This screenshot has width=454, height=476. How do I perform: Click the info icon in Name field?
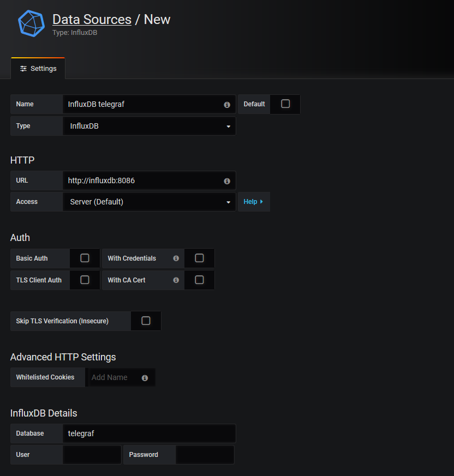227,105
